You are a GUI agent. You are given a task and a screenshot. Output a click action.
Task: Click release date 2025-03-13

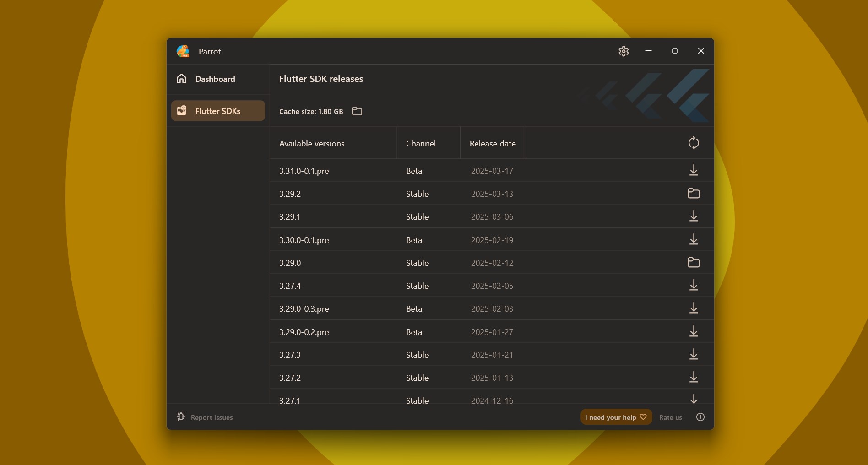click(492, 194)
